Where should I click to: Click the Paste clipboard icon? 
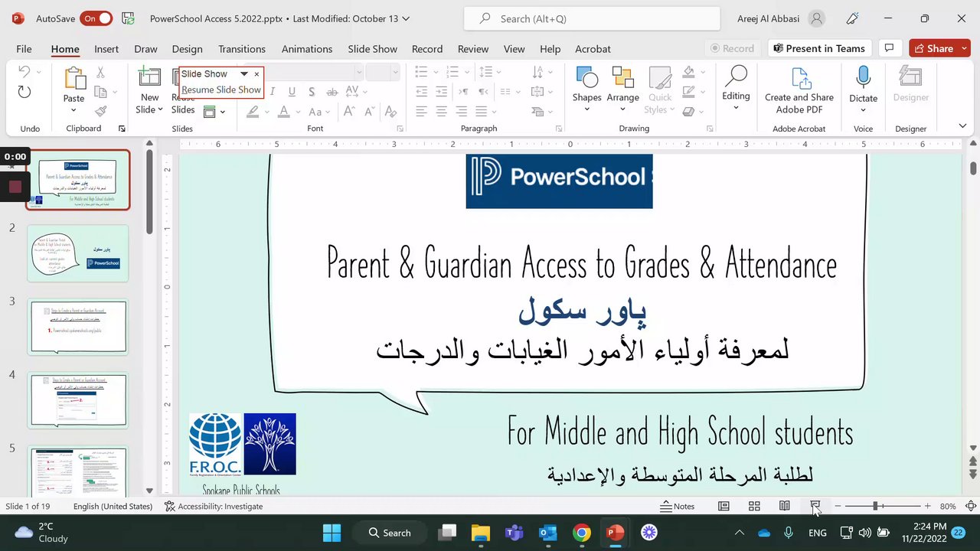tap(74, 80)
